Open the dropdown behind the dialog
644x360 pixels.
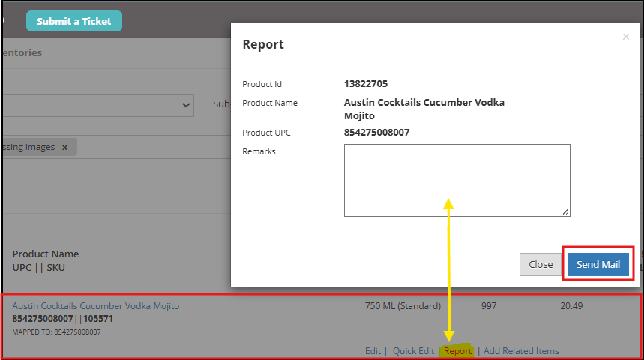98,105
